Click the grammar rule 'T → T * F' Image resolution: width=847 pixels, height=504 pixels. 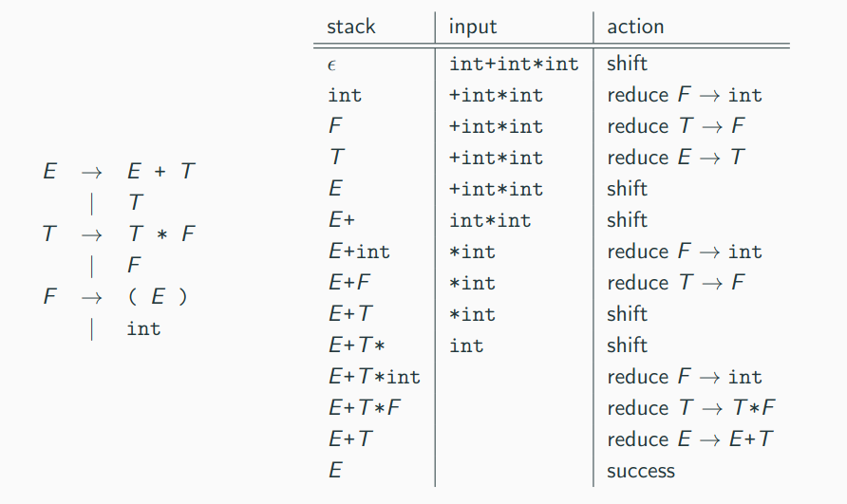coord(119,233)
